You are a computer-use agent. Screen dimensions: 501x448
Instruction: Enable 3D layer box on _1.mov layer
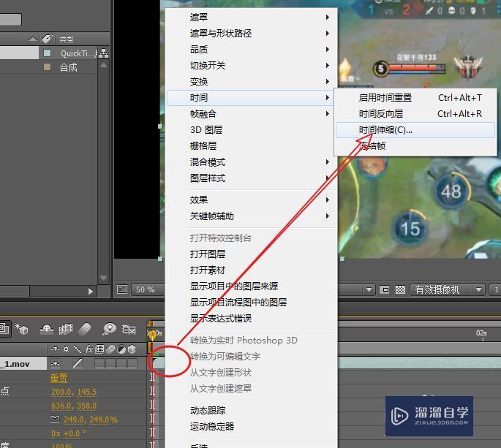[132, 363]
